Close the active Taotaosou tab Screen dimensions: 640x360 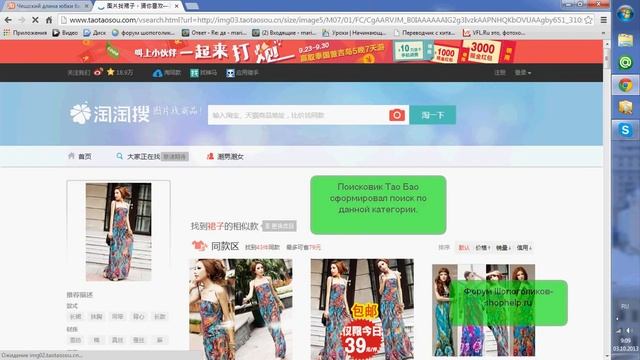pyautogui.click(x=176, y=6)
